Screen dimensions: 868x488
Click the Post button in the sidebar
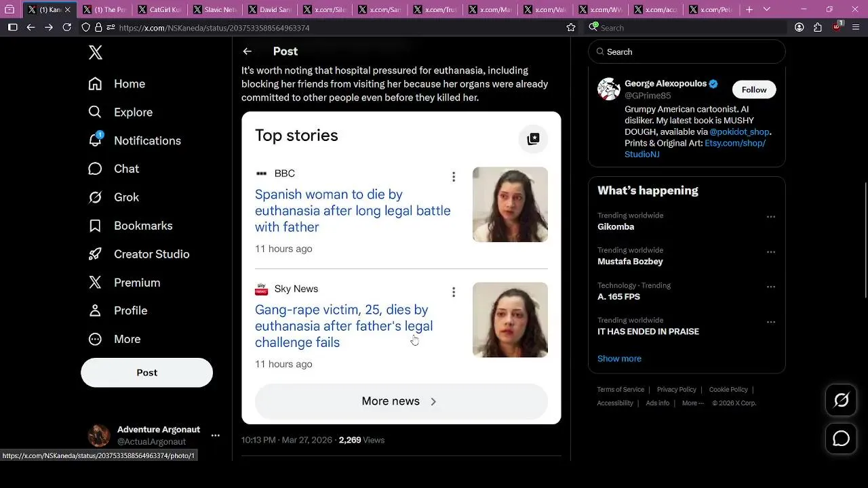pyautogui.click(x=146, y=372)
